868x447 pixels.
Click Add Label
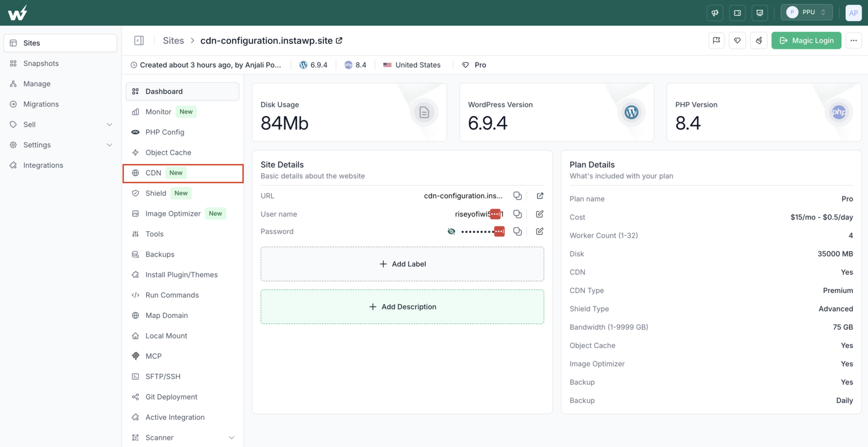[x=403, y=264]
